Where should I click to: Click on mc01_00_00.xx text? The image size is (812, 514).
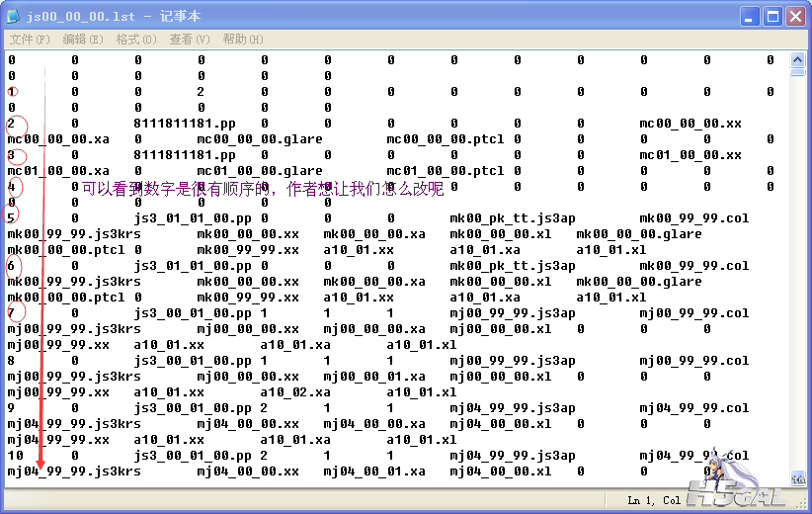(x=690, y=155)
